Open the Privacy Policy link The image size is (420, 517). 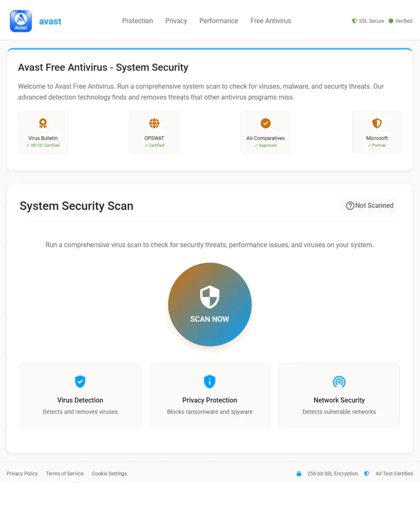[x=22, y=474]
